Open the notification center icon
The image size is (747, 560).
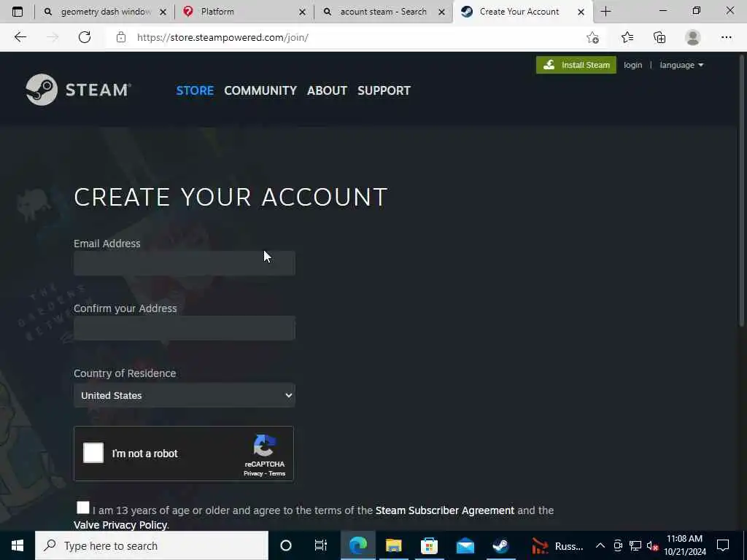click(x=723, y=545)
